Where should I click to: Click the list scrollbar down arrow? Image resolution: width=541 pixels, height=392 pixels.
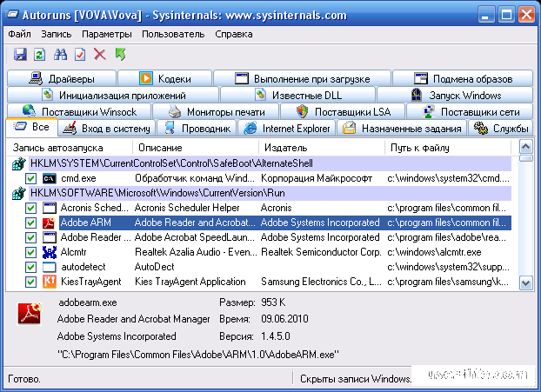pos(526,283)
